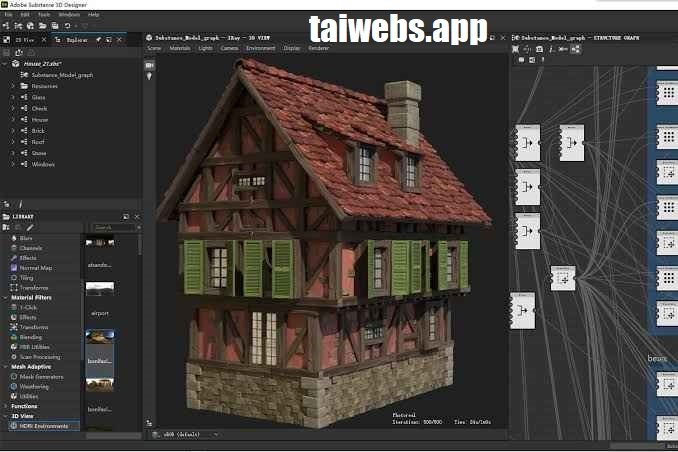Select the Tiling category
The image size is (678, 452).
[26, 278]
